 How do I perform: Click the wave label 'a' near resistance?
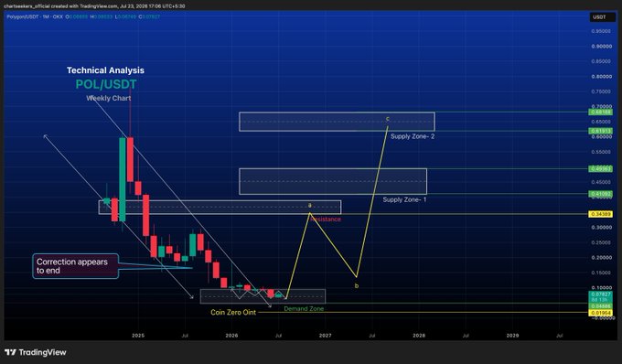[310, 206]
